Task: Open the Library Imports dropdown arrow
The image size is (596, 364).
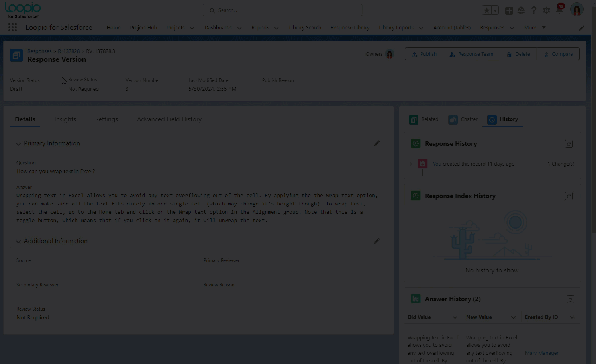Action: click(421, 28)
